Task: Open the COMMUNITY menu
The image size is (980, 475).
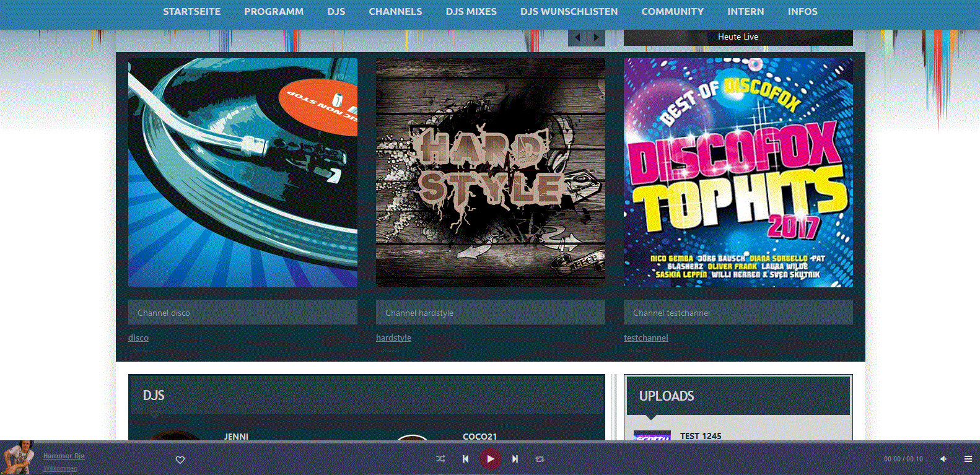Action: click(x=672, y=11)
